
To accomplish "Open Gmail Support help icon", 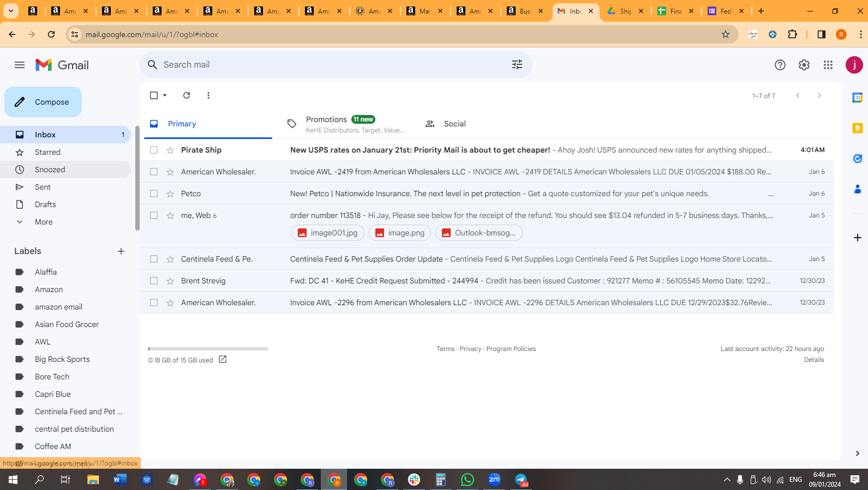I will tap(780, 65).
